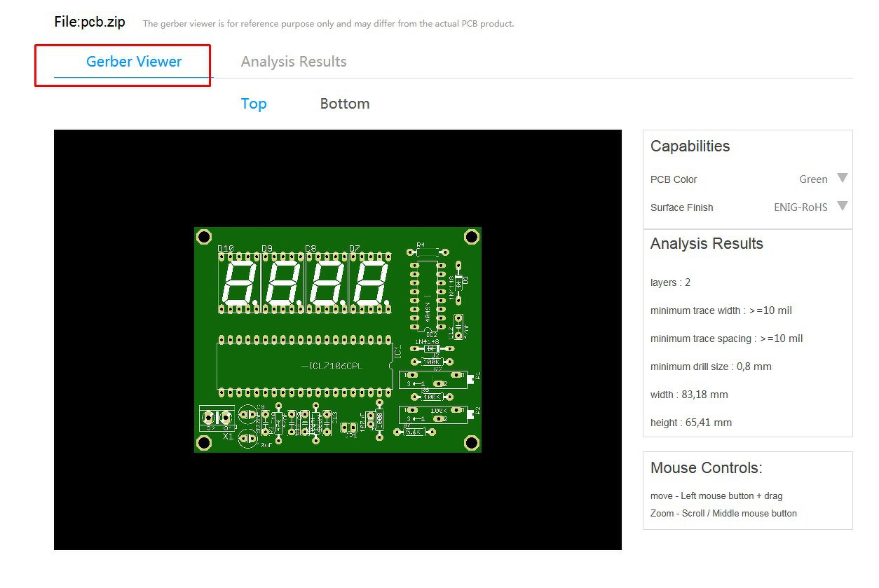Click the D7 seven-segment display

(370, 282)
